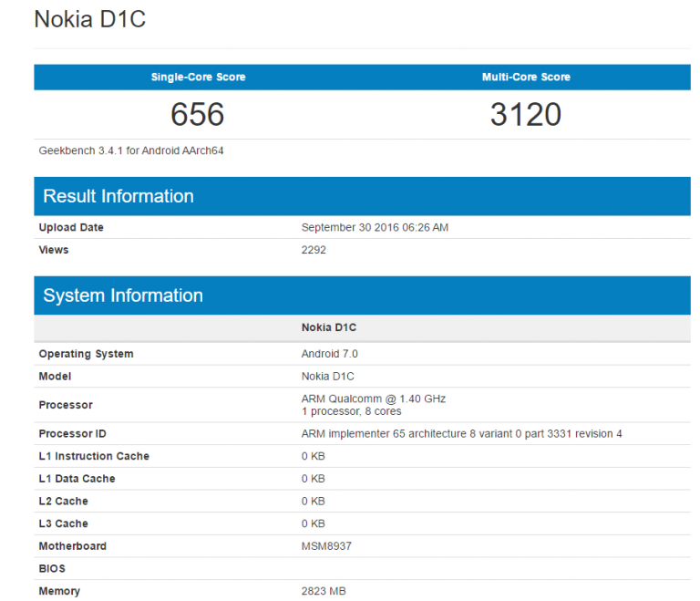Screen dimensions: 700x601
Task: Click the Processor ID value text
Action: pos(461,433)
